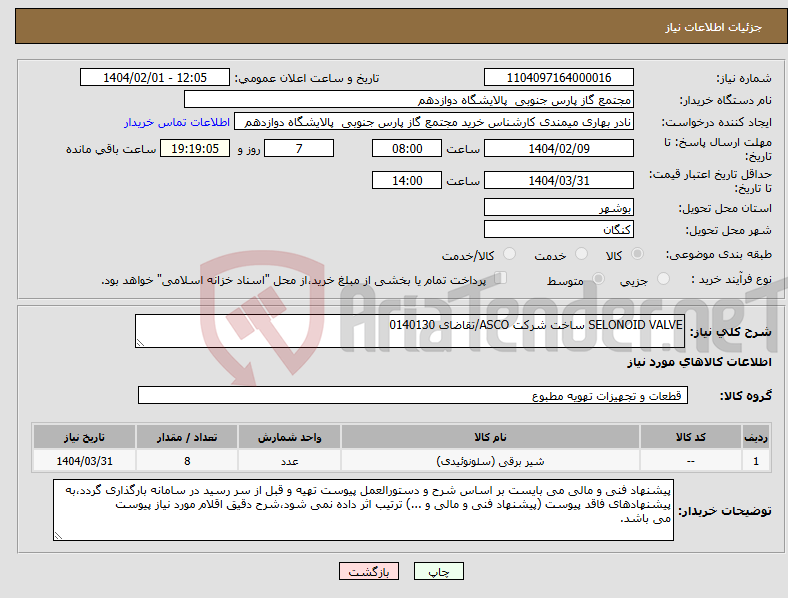Click the quantity cell showing 8
Screen dimensions: 788x598
(187, 461)
